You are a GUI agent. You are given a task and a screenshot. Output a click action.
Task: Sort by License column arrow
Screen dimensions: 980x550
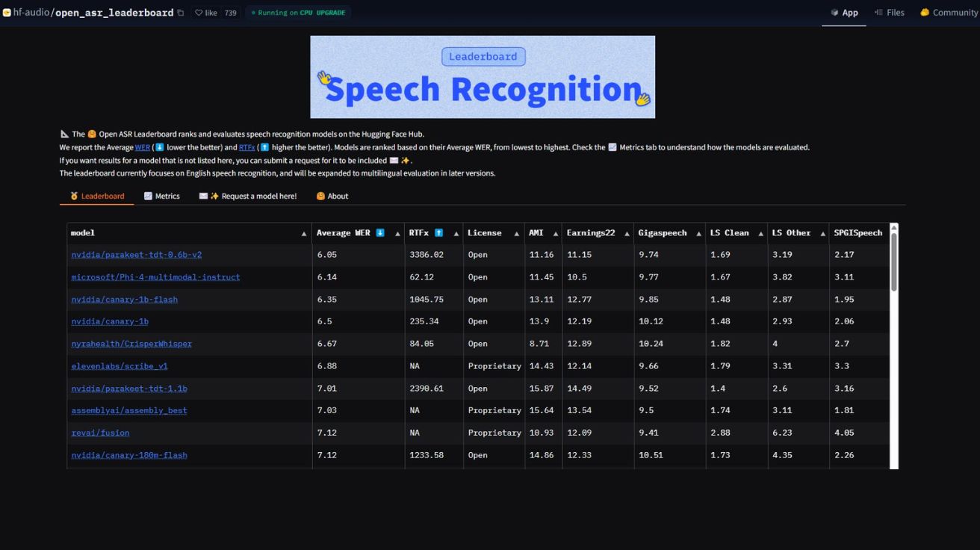(518, 234)
